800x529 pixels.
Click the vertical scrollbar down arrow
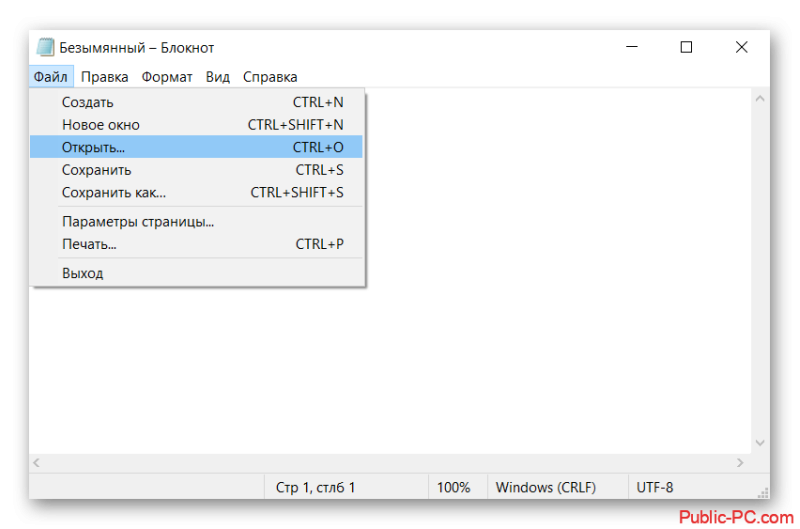760,442
